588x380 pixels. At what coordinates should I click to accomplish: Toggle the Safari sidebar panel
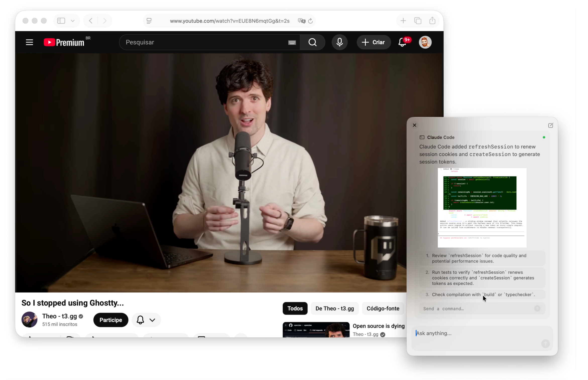coord(61,21)
